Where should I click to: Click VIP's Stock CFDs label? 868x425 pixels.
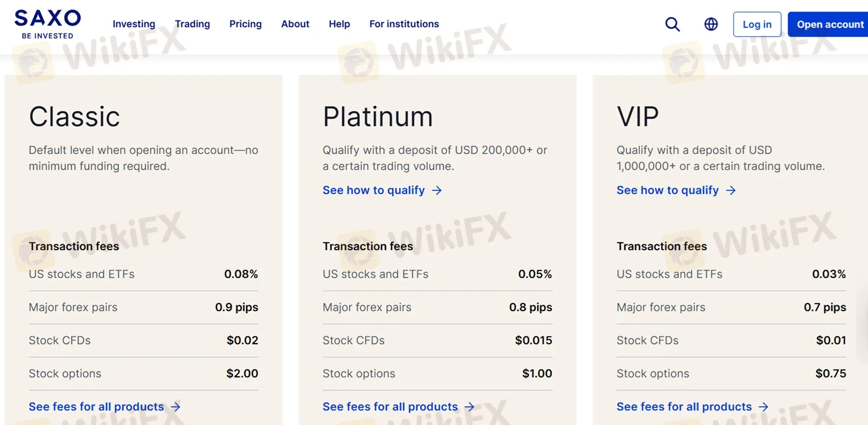point(648,341)
